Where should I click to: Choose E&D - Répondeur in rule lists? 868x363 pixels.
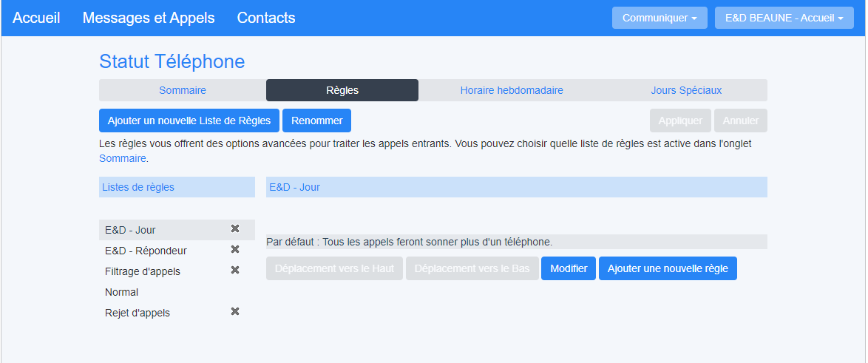(x=146, y=251)
